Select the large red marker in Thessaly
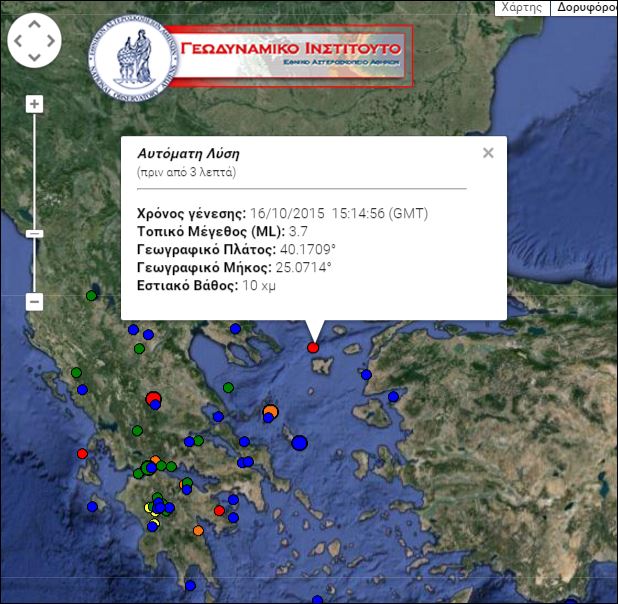The image size is (618, 604). coord(153,398)
